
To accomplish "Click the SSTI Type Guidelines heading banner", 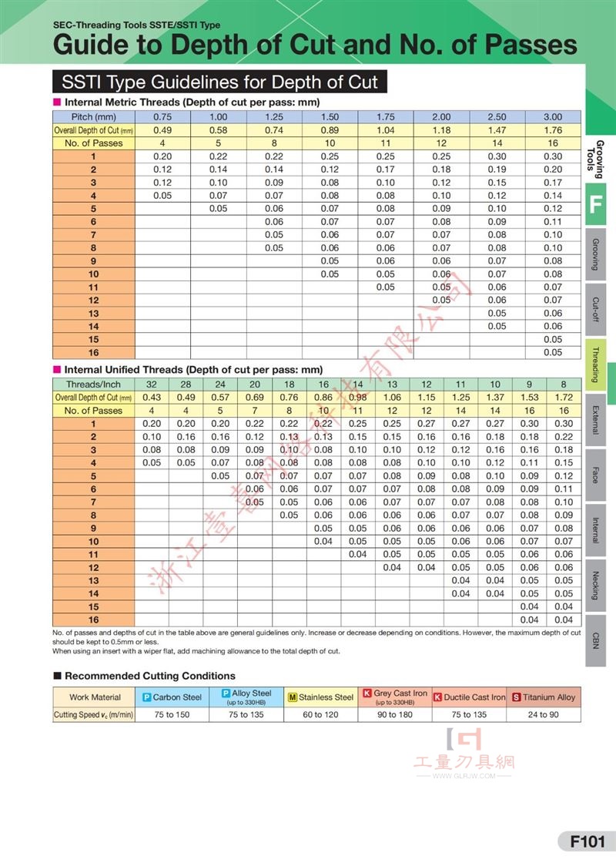I will (x=219, y=82).
